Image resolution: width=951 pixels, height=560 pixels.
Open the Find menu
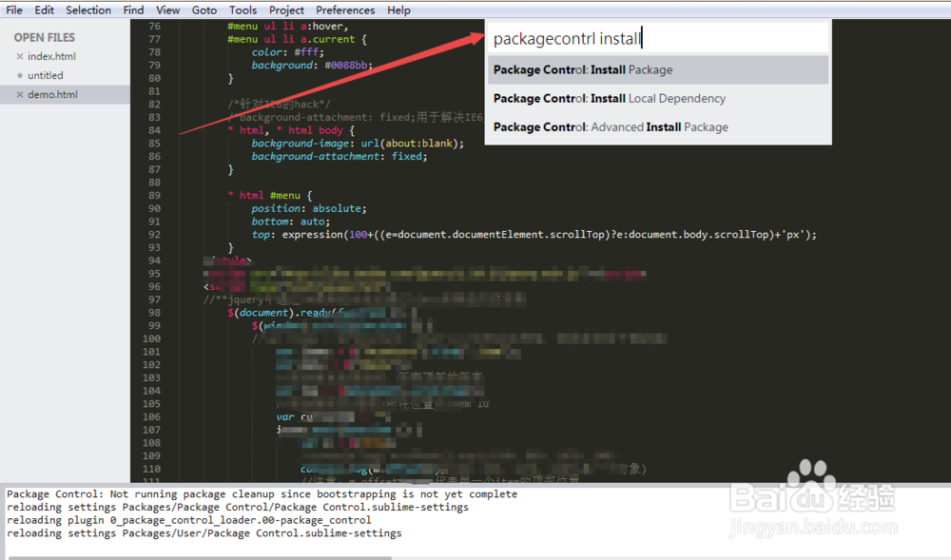[133, 10]
